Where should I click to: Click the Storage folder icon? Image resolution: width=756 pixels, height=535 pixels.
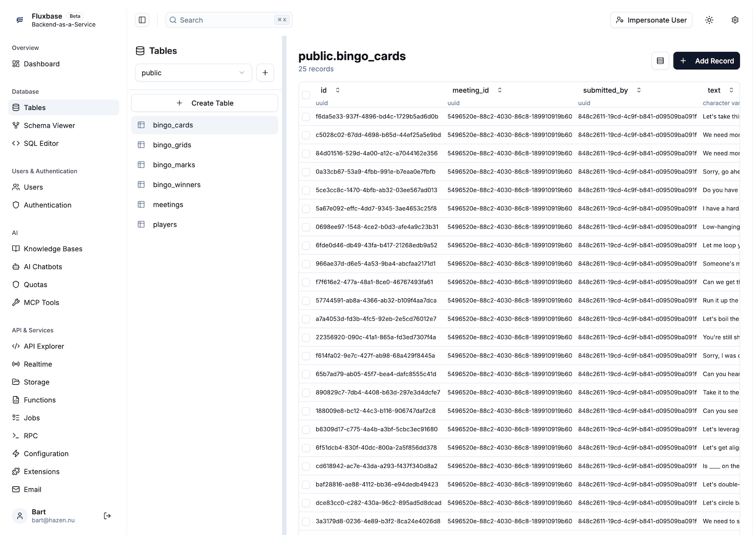tap(16, 382)
